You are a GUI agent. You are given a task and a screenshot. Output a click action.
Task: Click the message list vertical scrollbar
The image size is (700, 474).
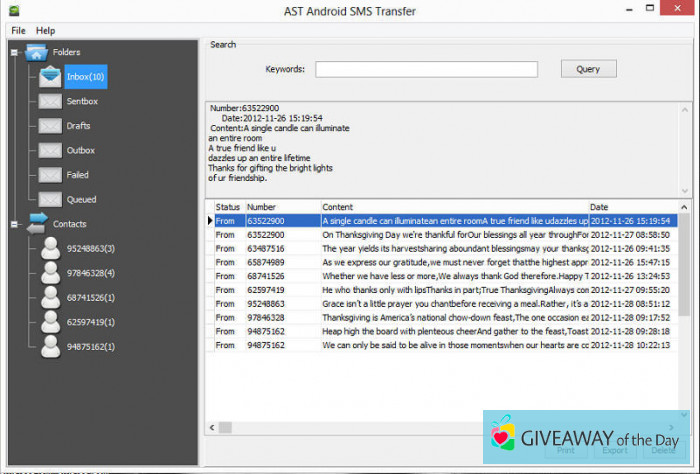684,300
